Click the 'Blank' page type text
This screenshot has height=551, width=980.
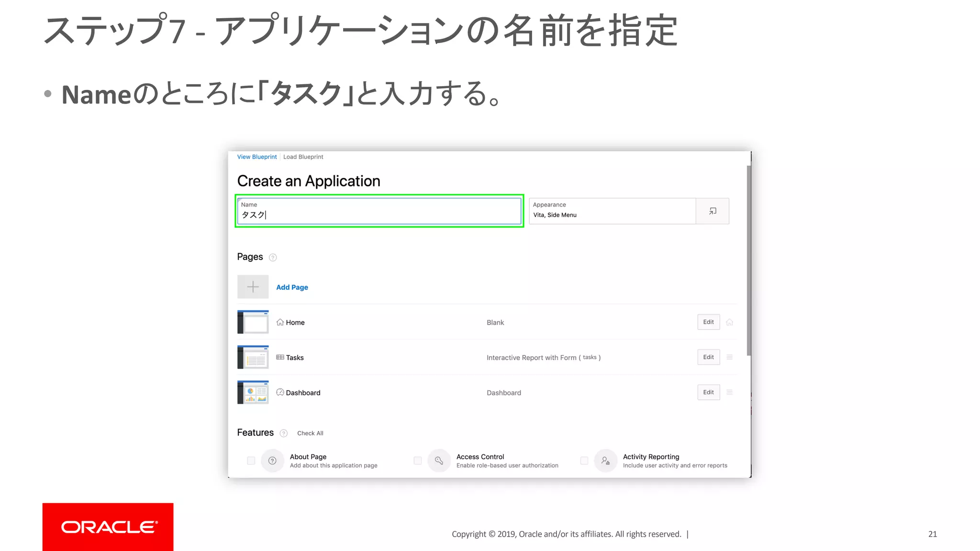point(495,323)
